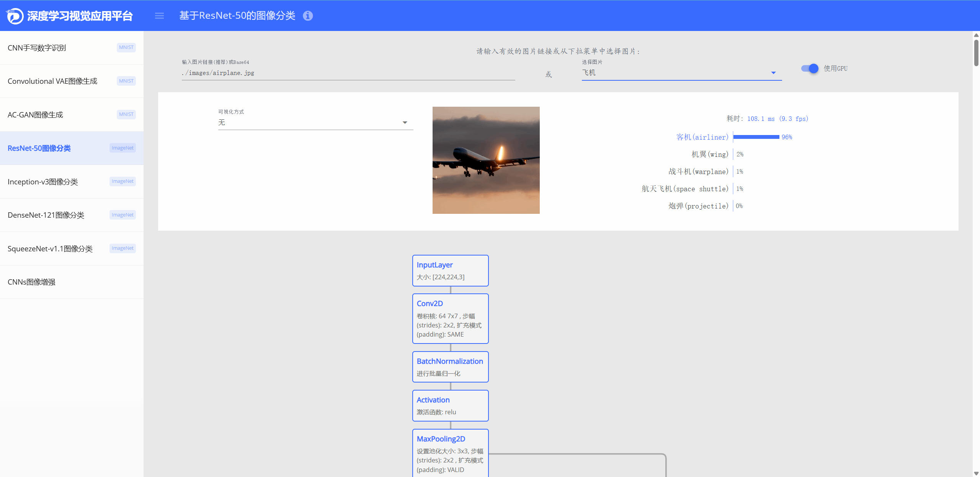Select the Conv2D layer node
This screenshot has height=477, width=980.
click(x=451, y=319)
